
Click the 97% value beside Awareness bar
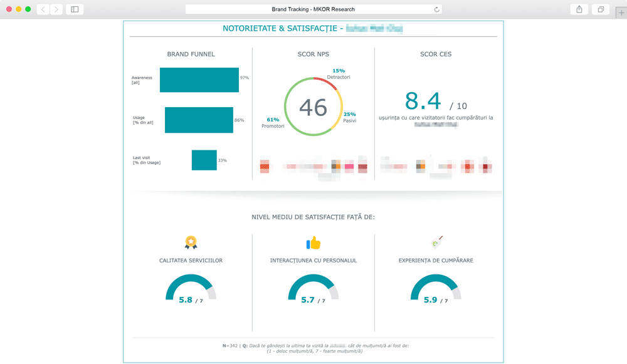(x=245, y=78)
